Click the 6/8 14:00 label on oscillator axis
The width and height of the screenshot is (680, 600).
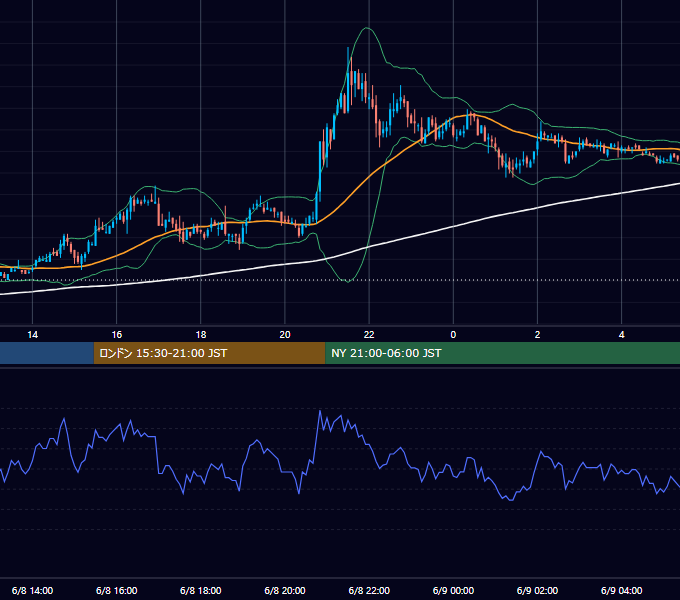(33, 590)
